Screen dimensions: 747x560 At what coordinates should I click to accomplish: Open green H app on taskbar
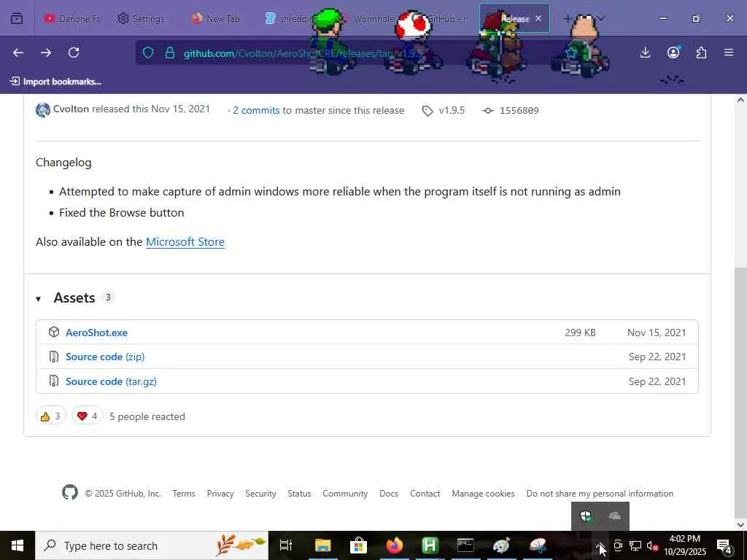pyautogui.click(x=430, y=545)
